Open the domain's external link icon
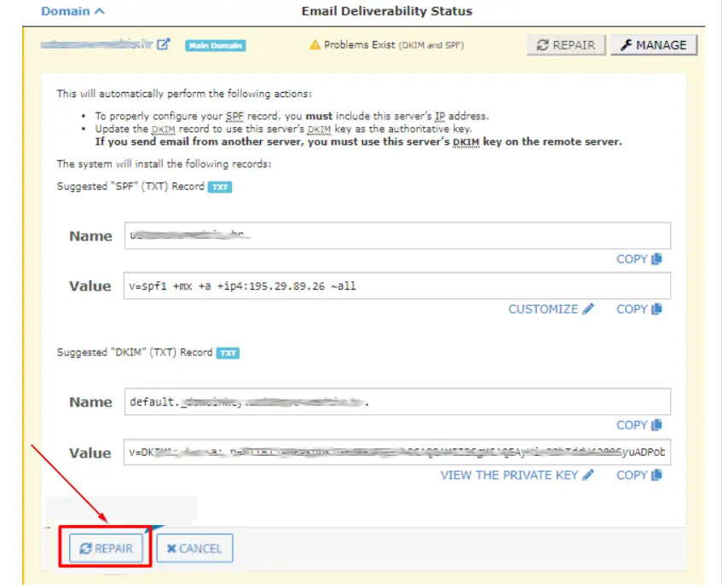 [164, 44]
